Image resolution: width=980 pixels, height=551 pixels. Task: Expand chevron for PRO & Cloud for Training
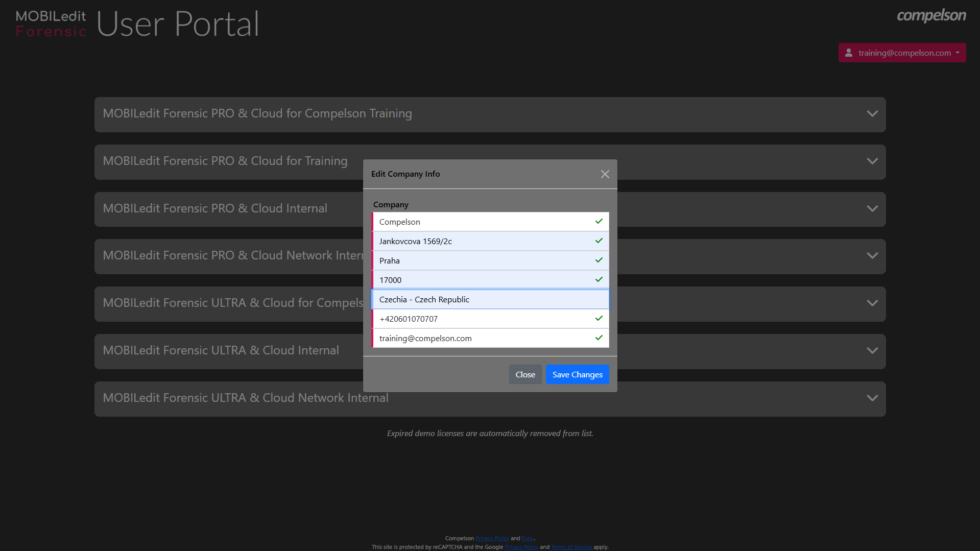tap(872, 161)
